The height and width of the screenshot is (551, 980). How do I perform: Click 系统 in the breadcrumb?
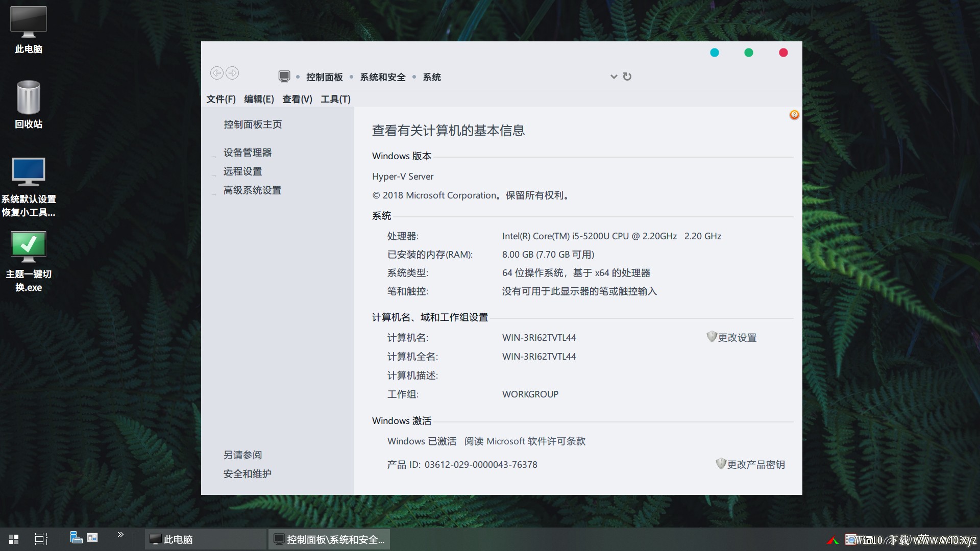(432, 77)
